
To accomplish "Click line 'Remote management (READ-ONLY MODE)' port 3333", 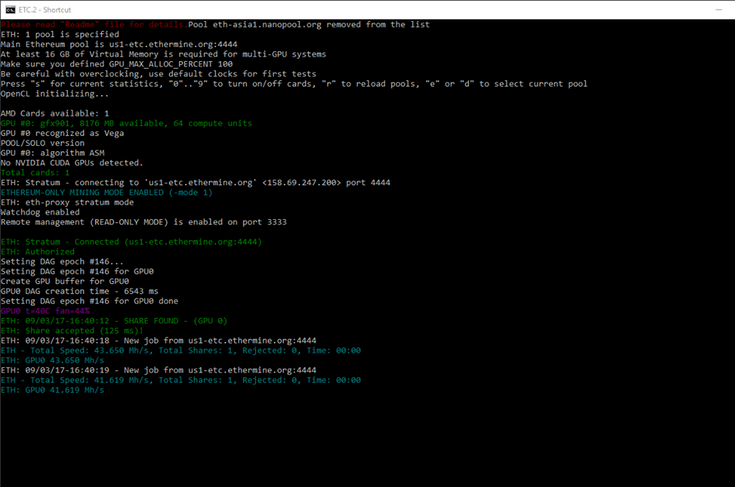I will [143, 222].
